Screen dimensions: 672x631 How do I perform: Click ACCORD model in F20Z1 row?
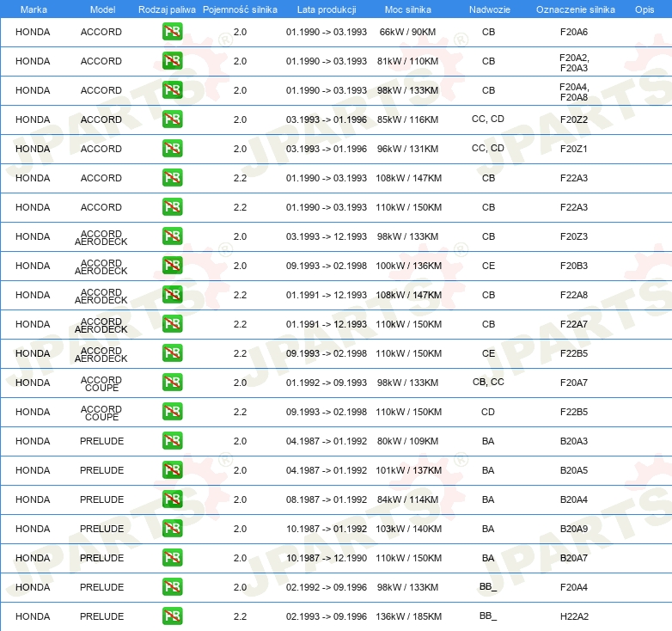pyautogui.click(x=101, y=149)
